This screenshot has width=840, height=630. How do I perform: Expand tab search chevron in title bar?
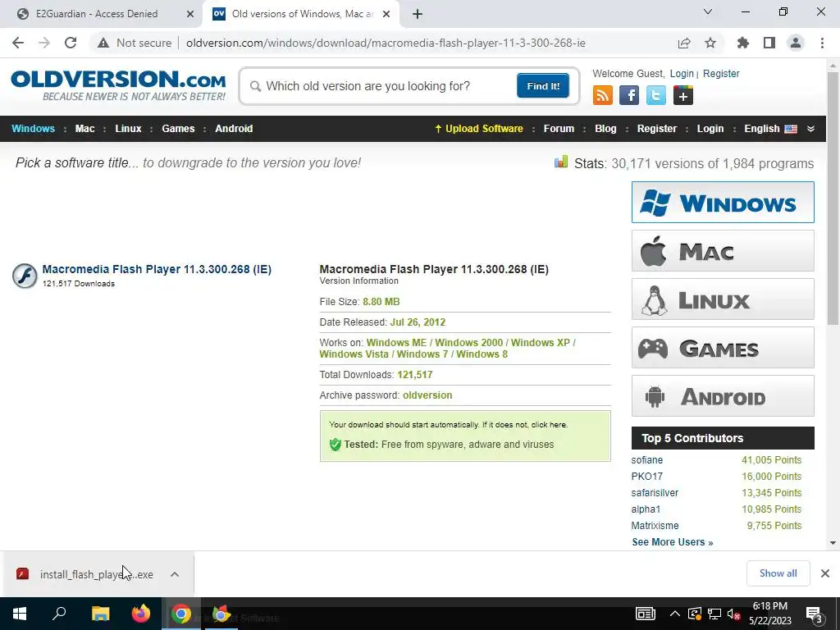[x=708, y=11]
